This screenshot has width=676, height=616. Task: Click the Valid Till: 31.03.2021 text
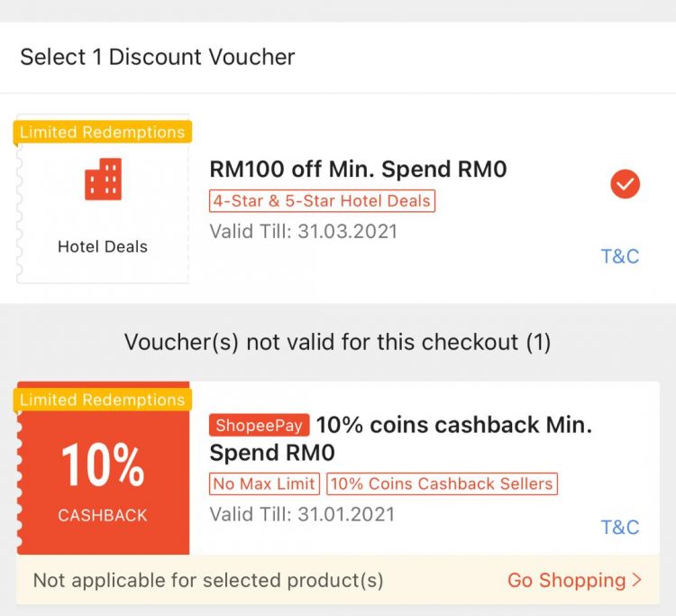303,231
